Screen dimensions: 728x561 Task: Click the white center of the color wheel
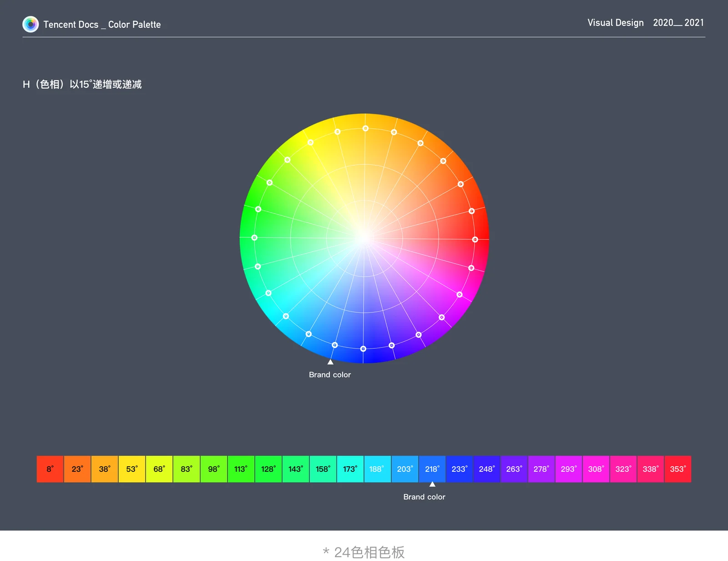(364, 238)
